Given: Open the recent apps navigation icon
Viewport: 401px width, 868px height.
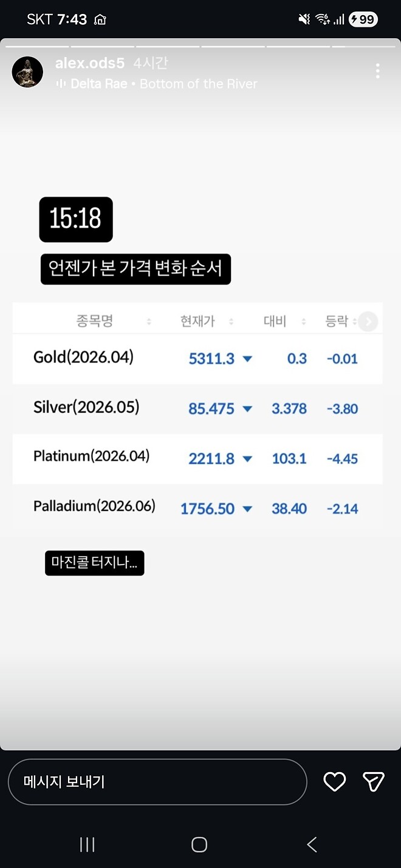Looking at the screenshot, I should tap(87, 844).
